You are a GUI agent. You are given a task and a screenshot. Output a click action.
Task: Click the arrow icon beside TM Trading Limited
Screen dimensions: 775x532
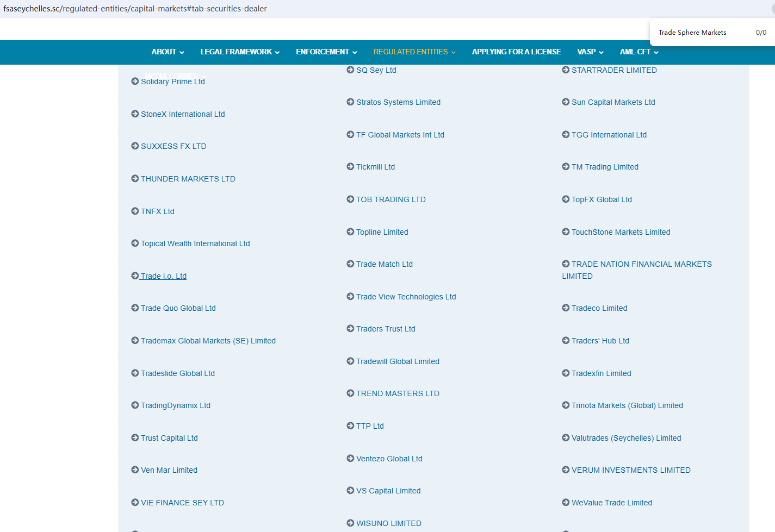click(566, 166)
